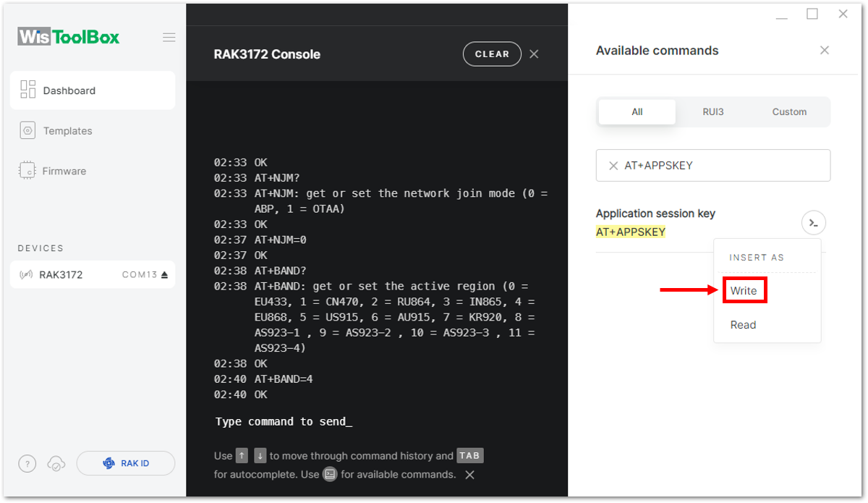Click the highlighted AT+APPSKEY command
The width and height of the screenshot is (868, 503).
coord(631,232)
